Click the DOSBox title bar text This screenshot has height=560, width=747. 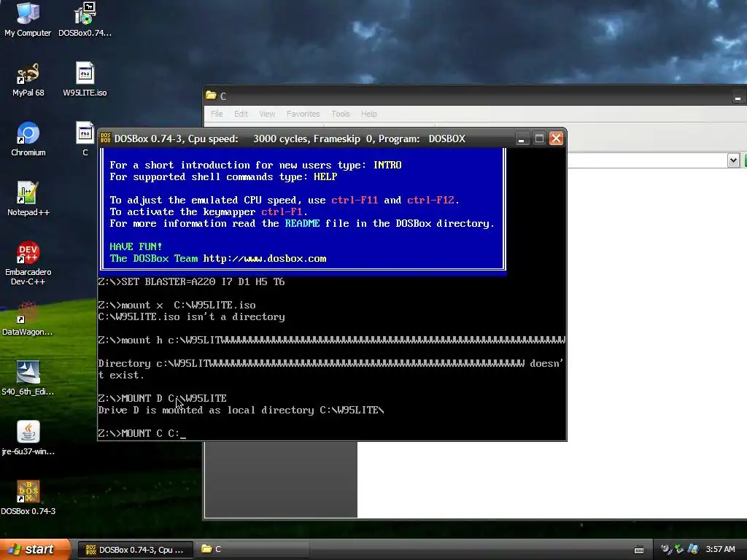pyautogui.click(x=290, y=139)
